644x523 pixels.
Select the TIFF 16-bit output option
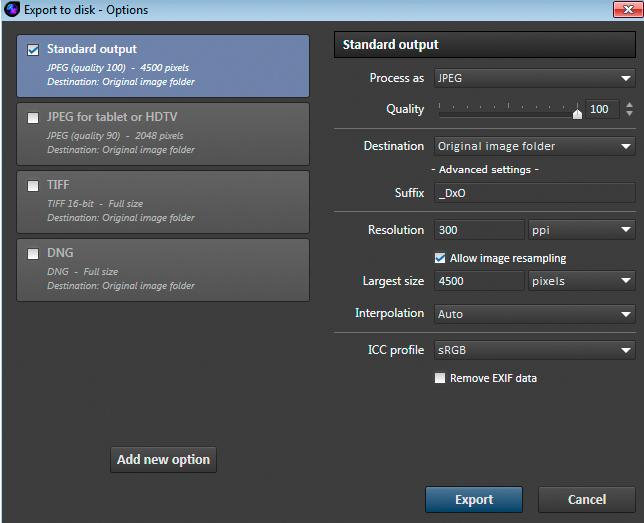[x=163, y=202]
